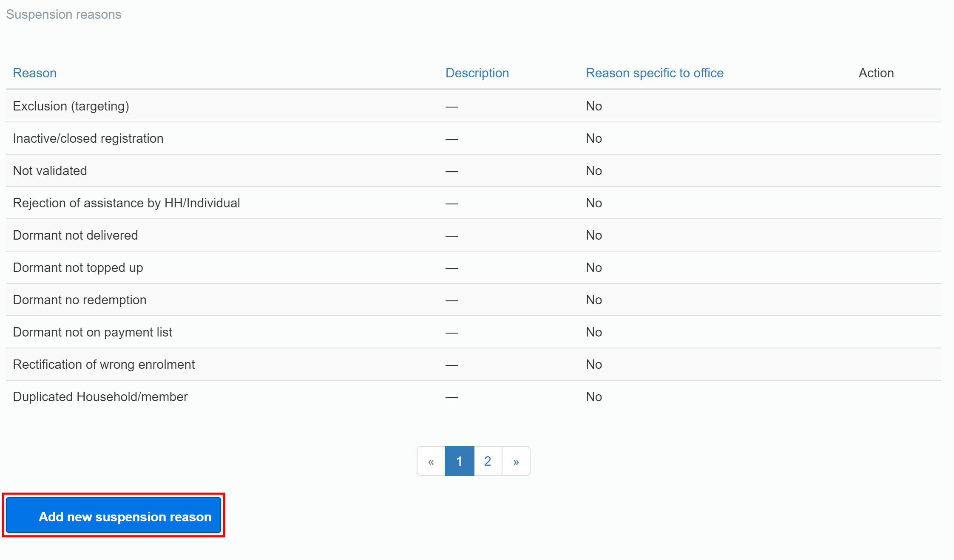Click the next-page chevron icon
Screen dimensions: 954x560
tap(516, 461)
